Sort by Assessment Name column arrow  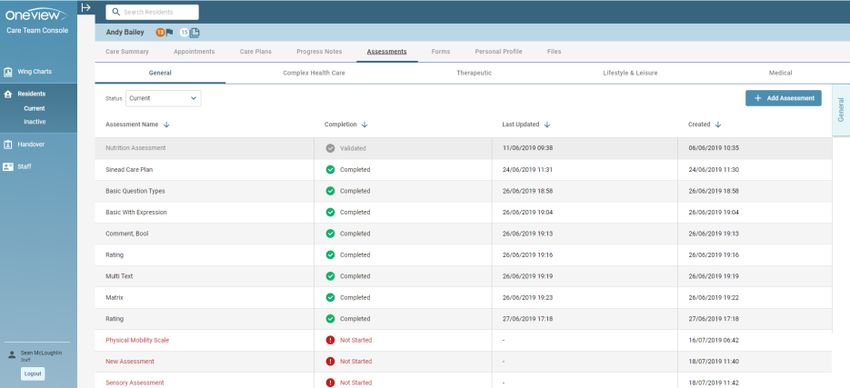pyautogui.click(x=166, y=125)
